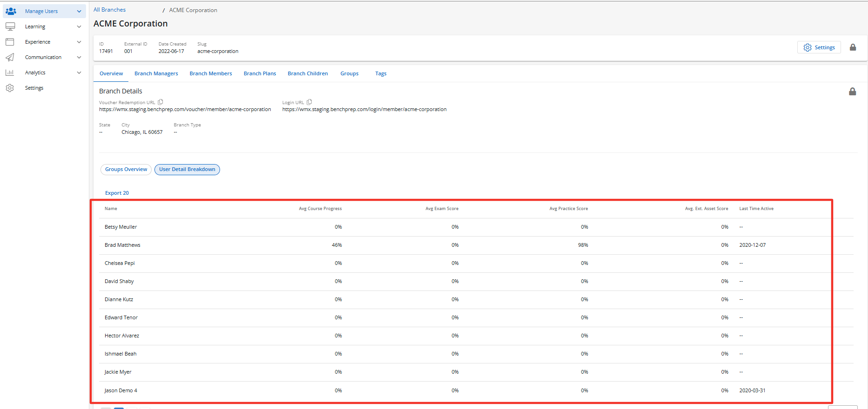
Task: Click the Communication paper plane icon
Action: (x=10, y=57)
